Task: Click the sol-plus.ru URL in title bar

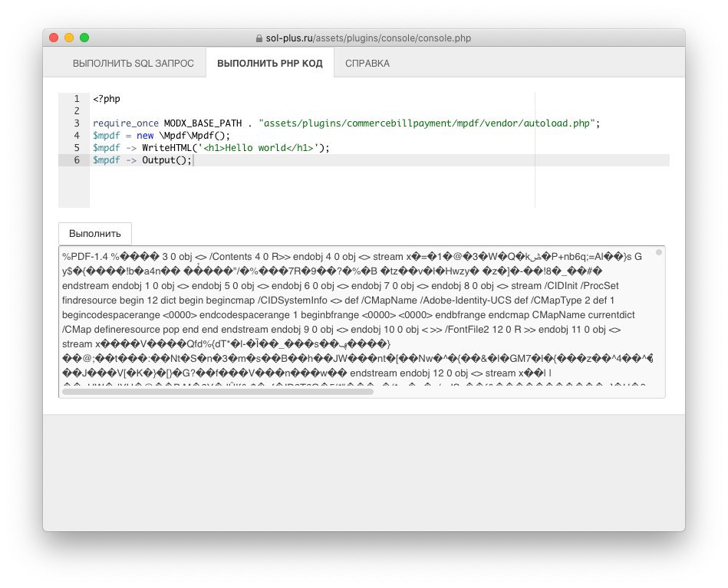Action: click(x=368, y=38)
